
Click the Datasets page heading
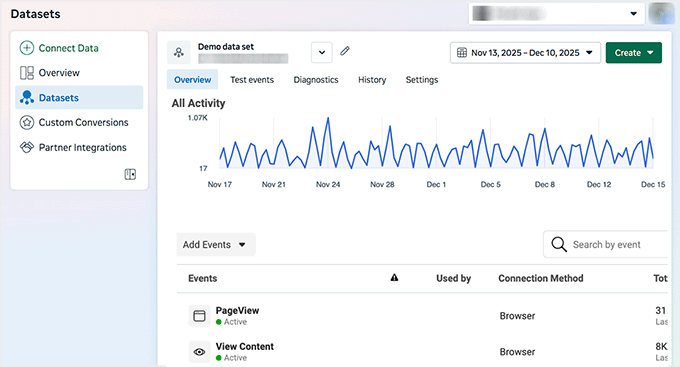(x=36, y=14)
